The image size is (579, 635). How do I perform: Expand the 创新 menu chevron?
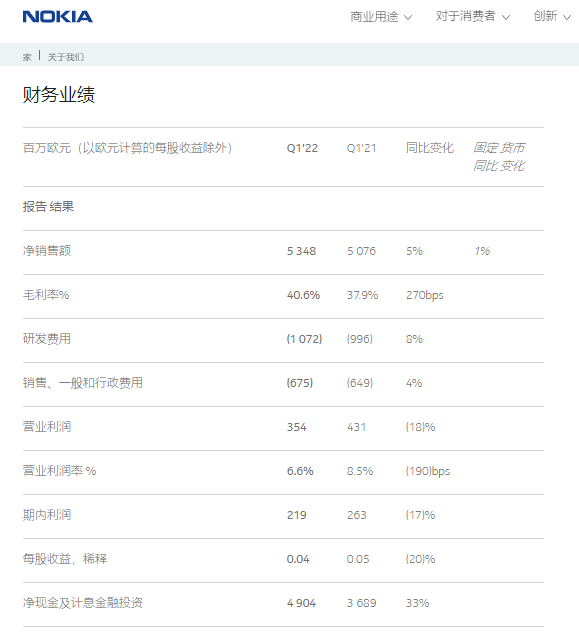[567, 17]
